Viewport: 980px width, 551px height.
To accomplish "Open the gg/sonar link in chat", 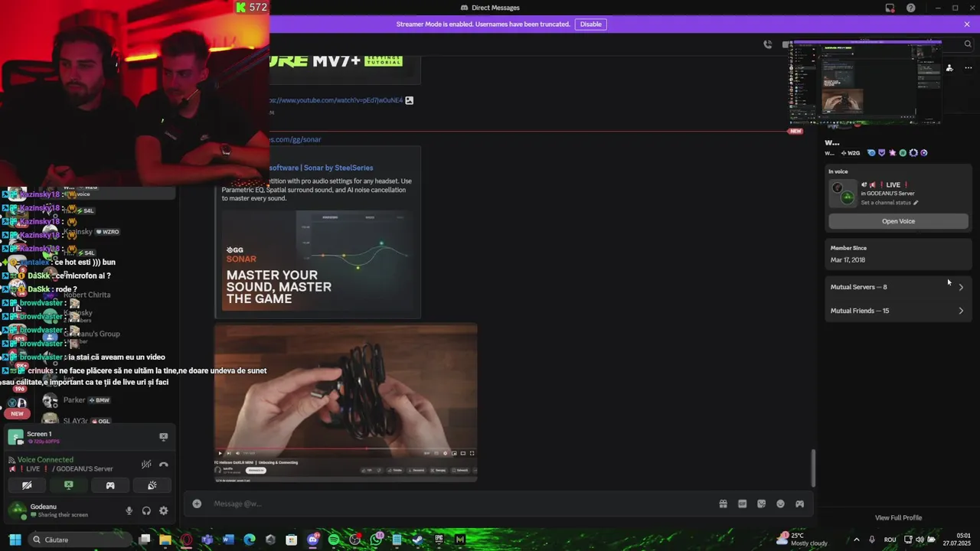I will click(296, 139).
